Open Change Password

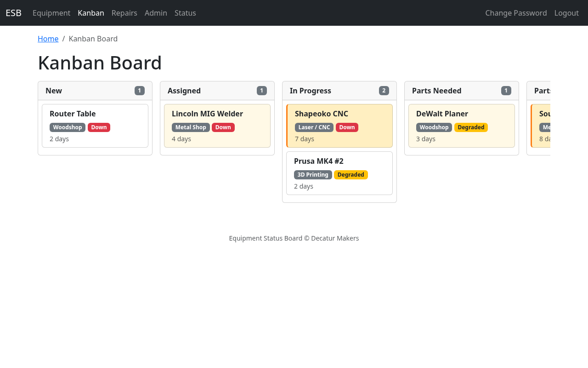pos(516,13)
